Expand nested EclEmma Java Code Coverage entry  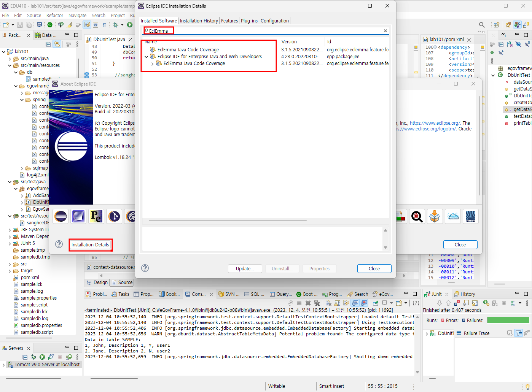(153, 63)
